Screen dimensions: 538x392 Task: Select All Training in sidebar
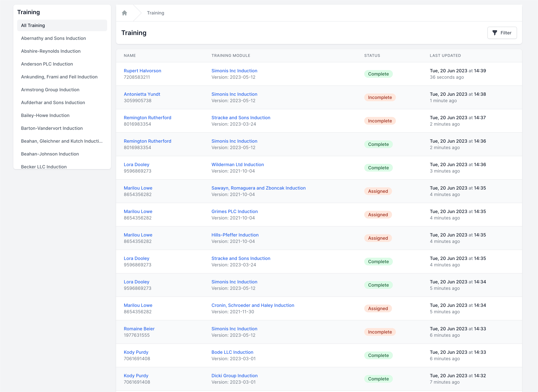point(33,25)
